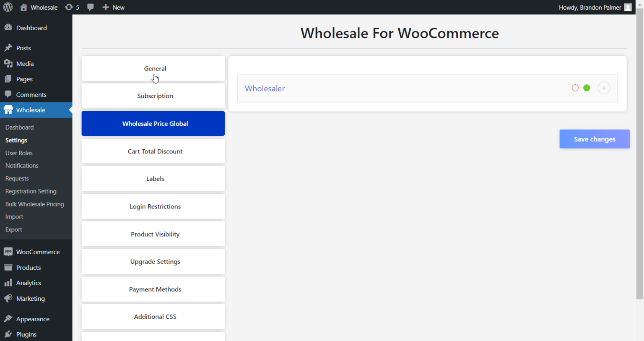Viewport: 644px width, 341px height.
Task: Select the Products box icon in sidebar
Action: [x=8, y=267]
